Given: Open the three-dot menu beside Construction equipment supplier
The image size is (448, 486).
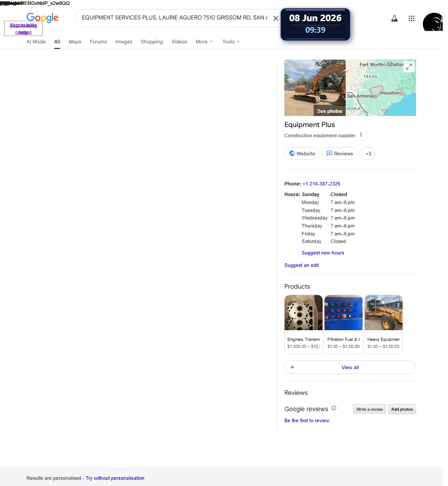Looking at the screenshot, I should tap(361, 135).
